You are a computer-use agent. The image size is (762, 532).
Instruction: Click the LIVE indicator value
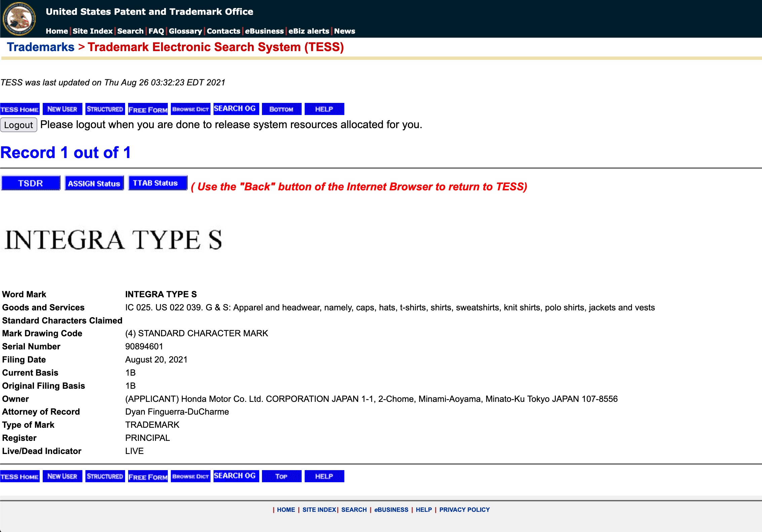135,451
